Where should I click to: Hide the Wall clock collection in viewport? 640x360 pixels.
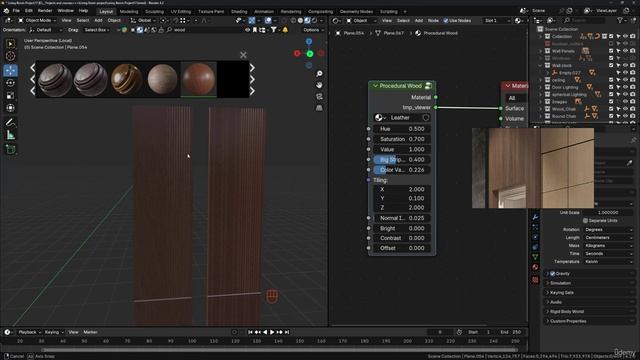tap(625, 65)
